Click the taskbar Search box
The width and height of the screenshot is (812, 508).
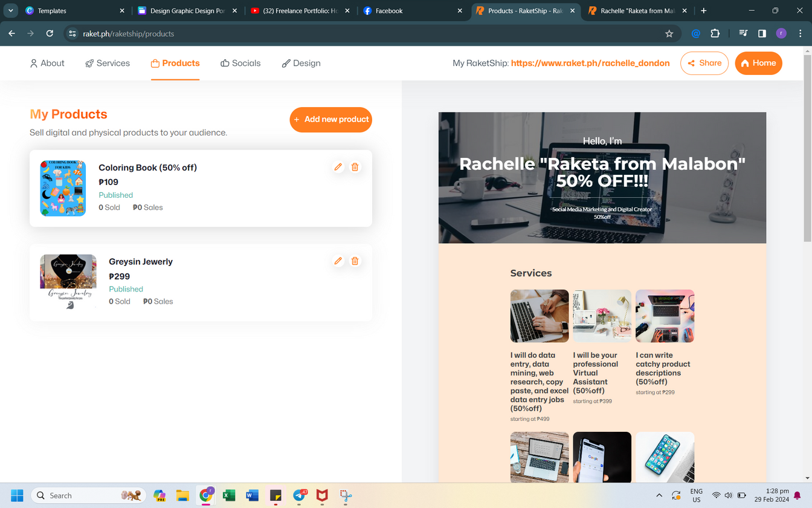coord(88,495)
